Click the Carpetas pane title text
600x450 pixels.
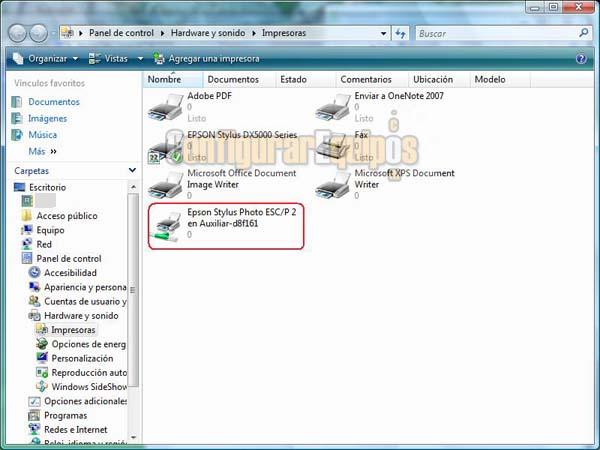[31, 171]
